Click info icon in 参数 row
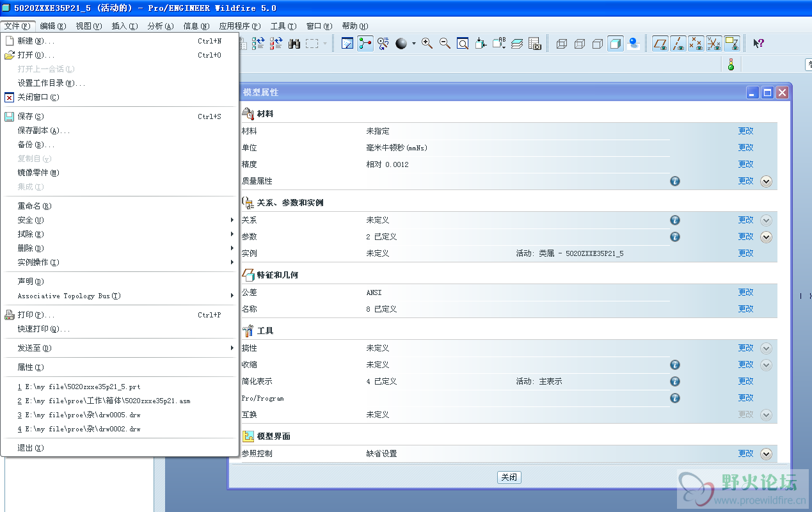Viewport: 812px width, 512px height. [674, 237]
